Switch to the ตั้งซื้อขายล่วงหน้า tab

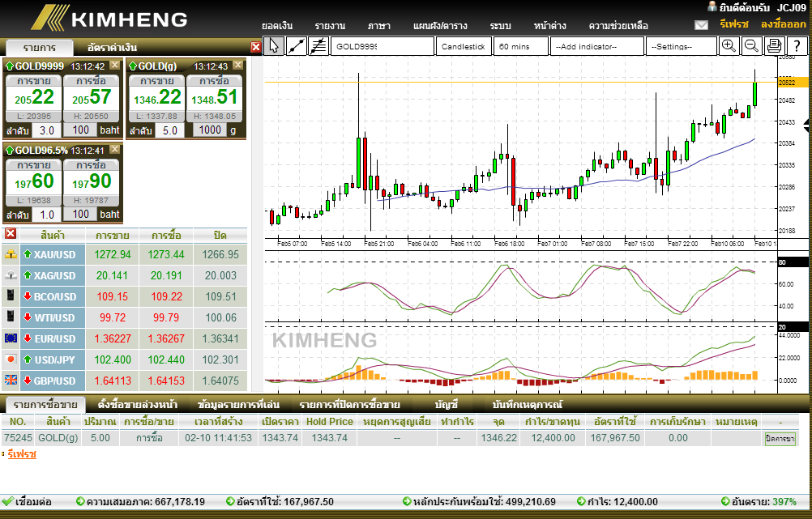tap(137, 405)
